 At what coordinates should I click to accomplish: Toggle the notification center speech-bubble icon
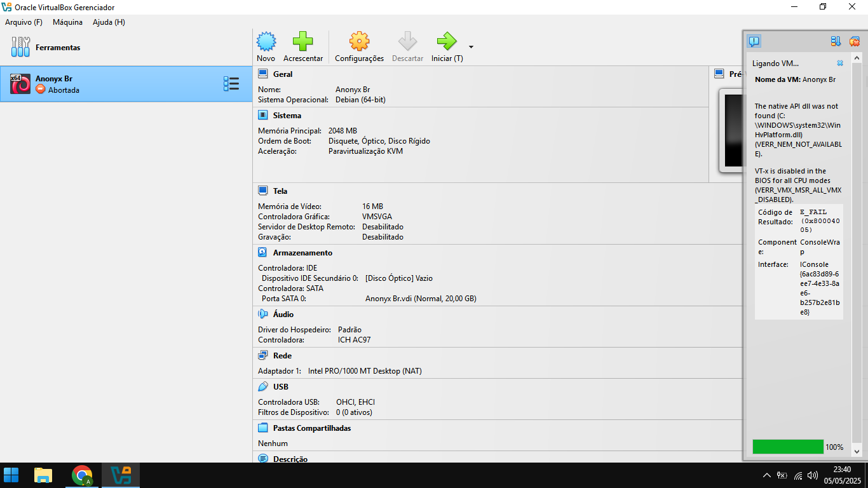coord(754,41)
